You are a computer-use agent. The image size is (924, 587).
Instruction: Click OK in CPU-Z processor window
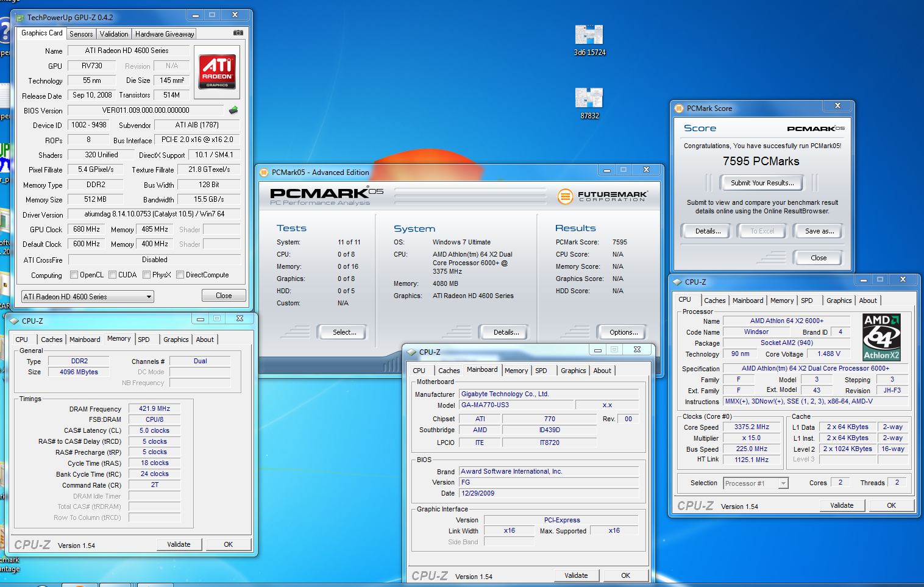pyautogui.click(x=891, y=505)
